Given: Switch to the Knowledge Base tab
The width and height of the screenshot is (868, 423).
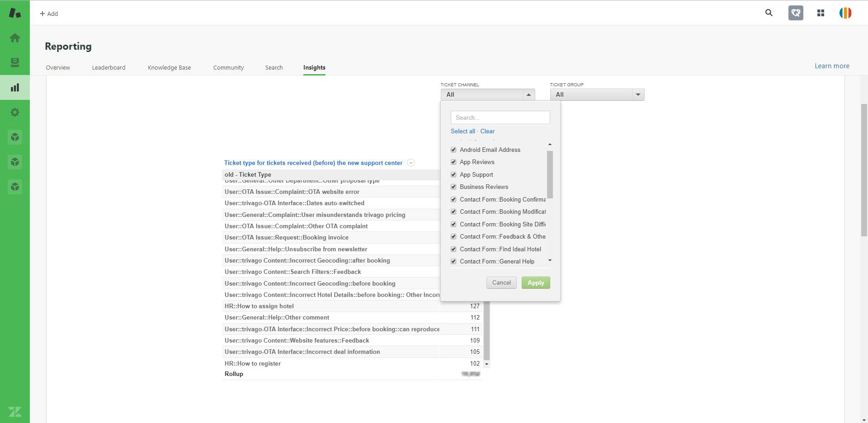Looking at the screenshot, I should point(169,68).
